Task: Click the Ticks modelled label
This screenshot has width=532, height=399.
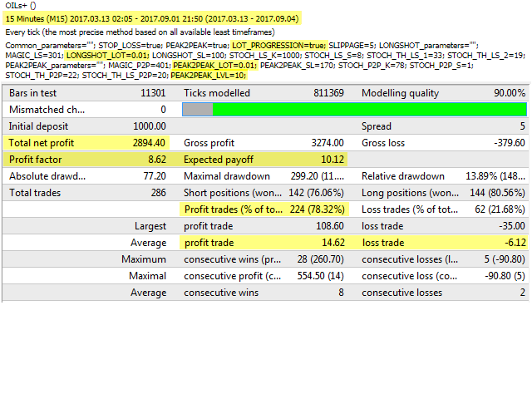Action: tap(217, 93)
